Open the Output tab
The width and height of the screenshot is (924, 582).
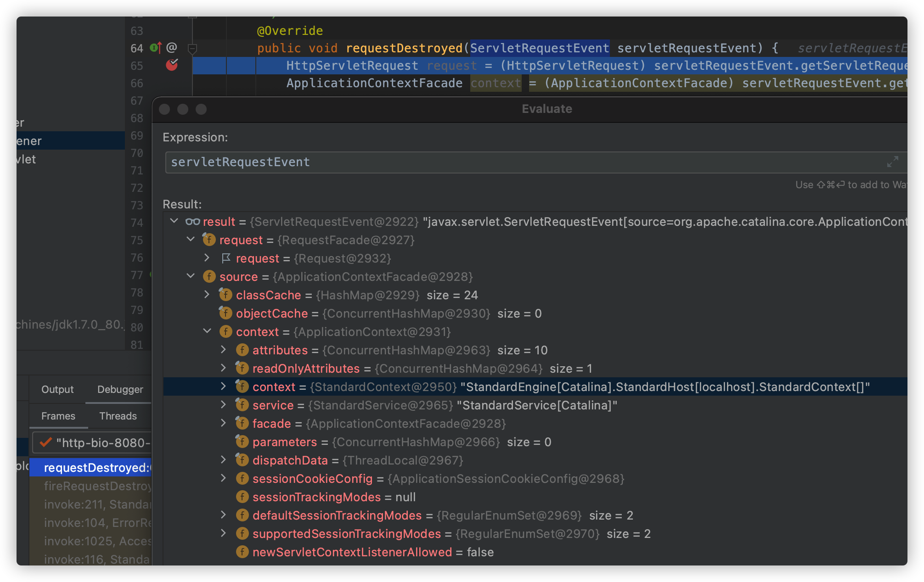coord(57,389)
